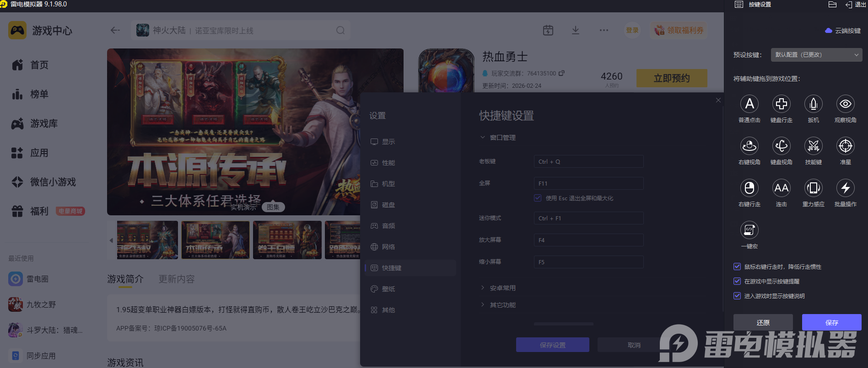Click the back arrow in game center
Viewport: 868px width, 368px height.
tap(115, 30)
